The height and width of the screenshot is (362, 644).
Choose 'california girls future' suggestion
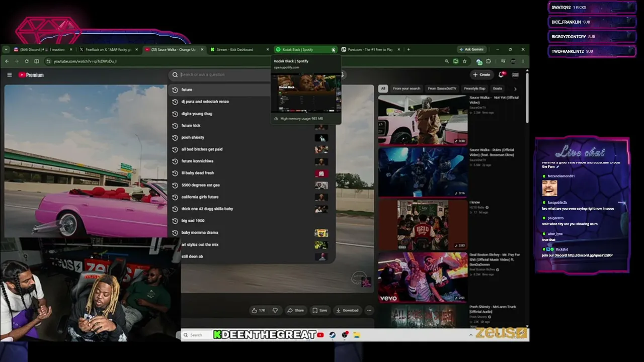[x=251, y=197]
